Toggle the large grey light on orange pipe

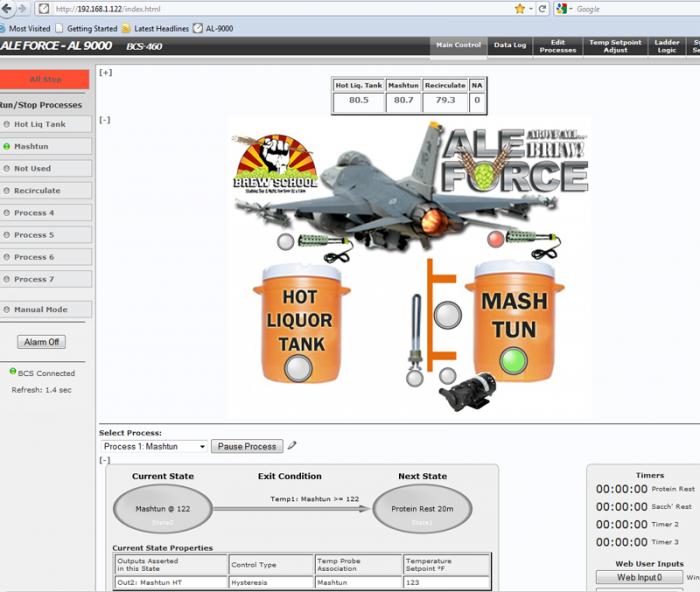click(448, 315)
